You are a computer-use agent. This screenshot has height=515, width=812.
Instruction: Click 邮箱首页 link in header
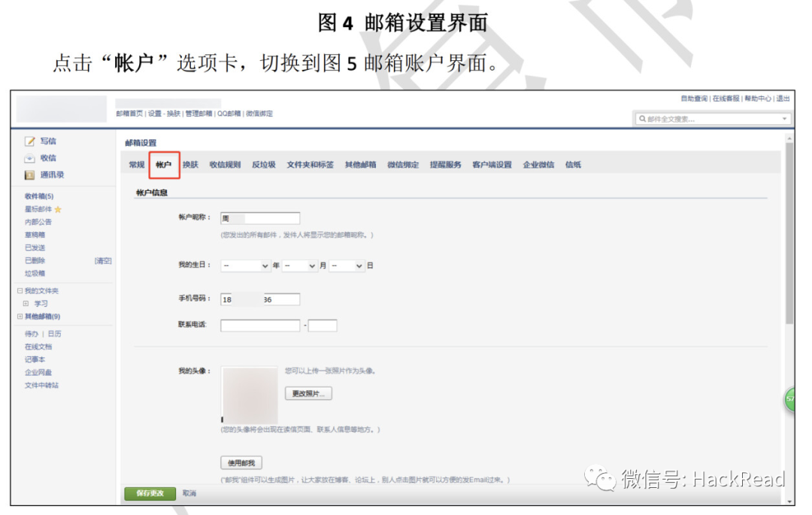(x=129, y=114)
